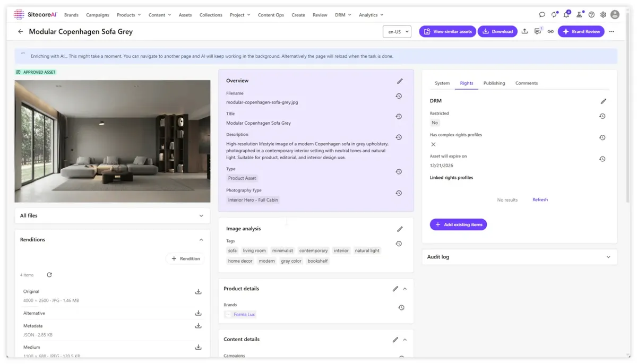View history for the Restricted field
This screenshot has height=364, width=637.
[602, 116]
